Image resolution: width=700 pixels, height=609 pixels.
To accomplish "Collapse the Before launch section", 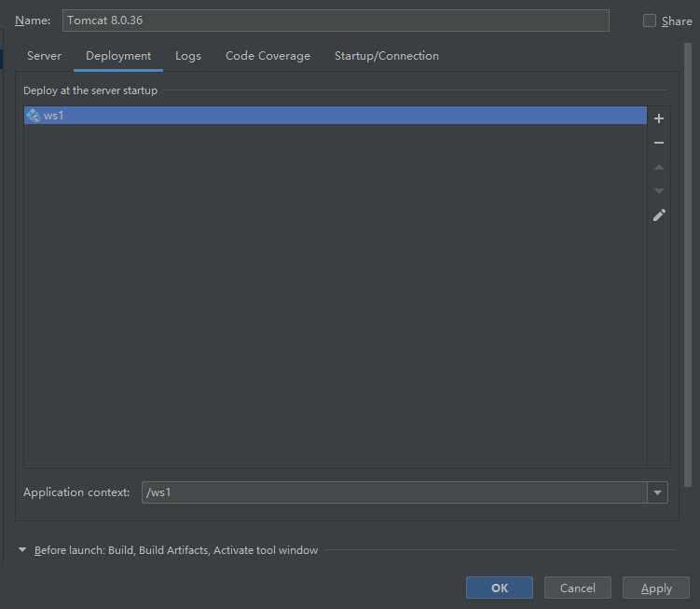I will pos(21,549).
